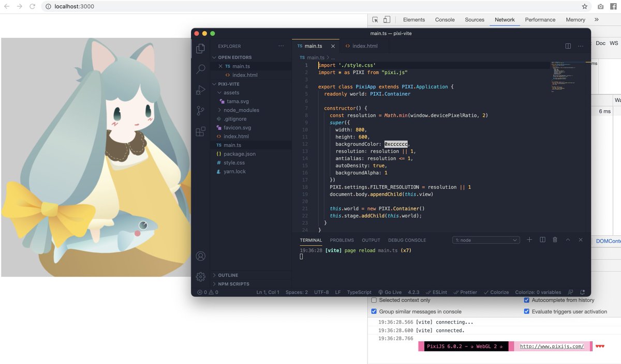Viewport: 621px width, 364px height.
Task: Toggle the device toolbar in DevTools
Action: click(x=387, y=18)
